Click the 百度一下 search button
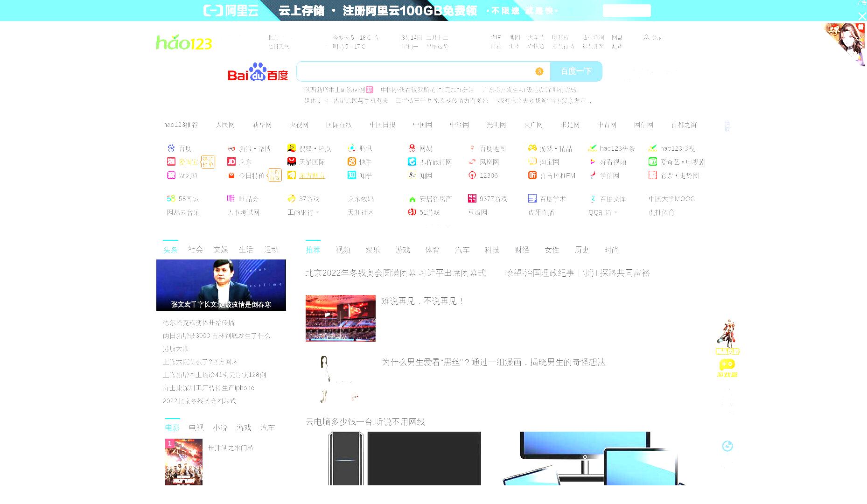Viewport: 867px width, 504px height. coord(576,71)
